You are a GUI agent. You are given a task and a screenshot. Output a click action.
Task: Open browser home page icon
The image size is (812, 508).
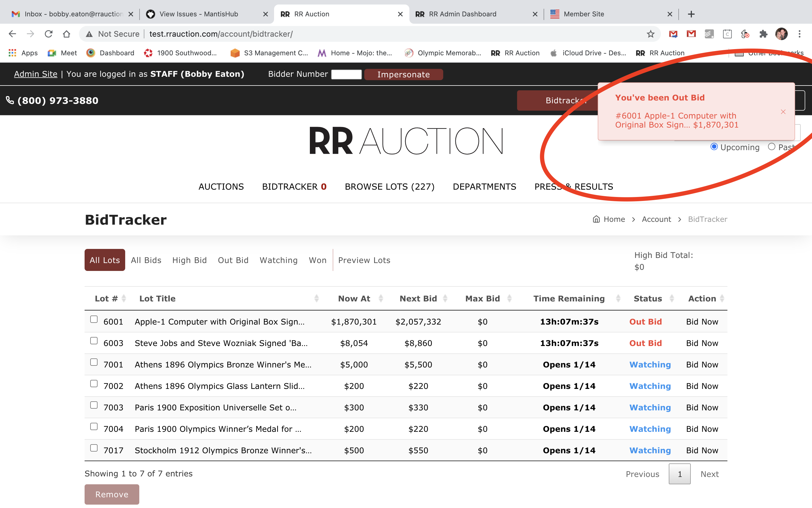pos(67,34)
